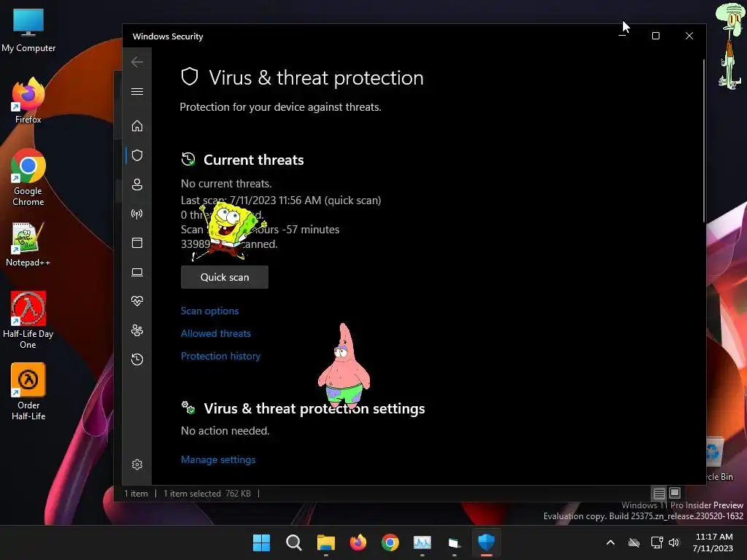Open Protection history clock icon in sidebar
This screenshot has width=747, height=560.
click(137, 359)
